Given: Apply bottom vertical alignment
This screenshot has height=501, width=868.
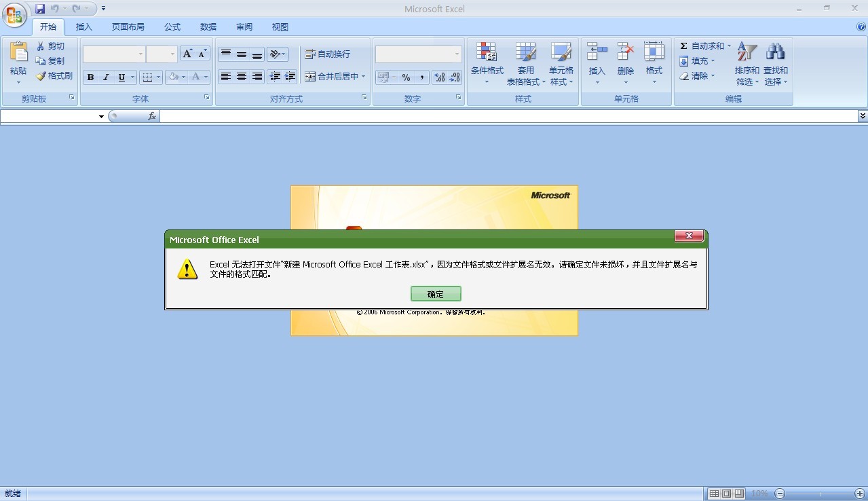Looking at the screenshot, I should 257,54.
